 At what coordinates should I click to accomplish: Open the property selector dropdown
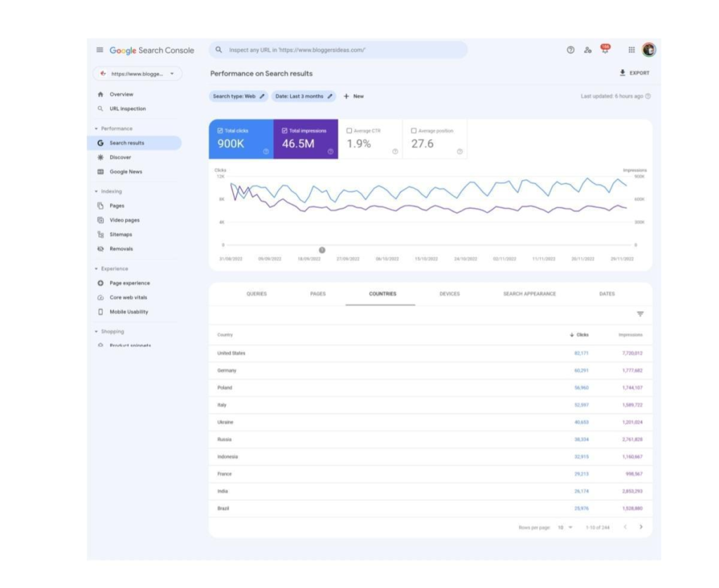(138, 74)
